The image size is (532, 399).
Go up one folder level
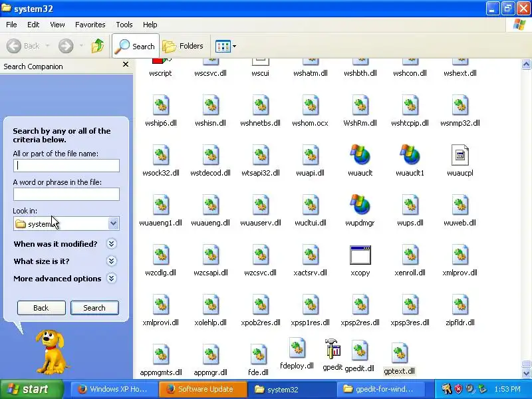point(98,46)
